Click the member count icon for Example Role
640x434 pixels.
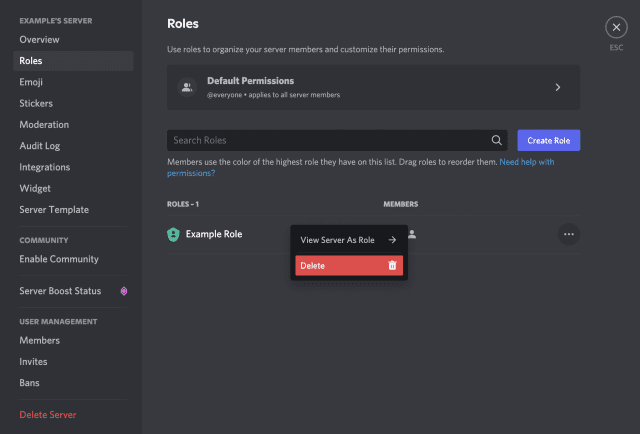click(x=412, y=234)
